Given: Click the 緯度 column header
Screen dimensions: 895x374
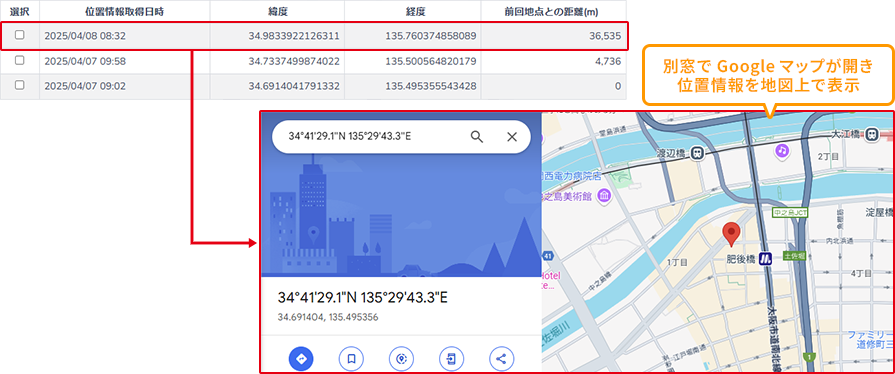Looking at the screenshot, I should click(277, 11).
